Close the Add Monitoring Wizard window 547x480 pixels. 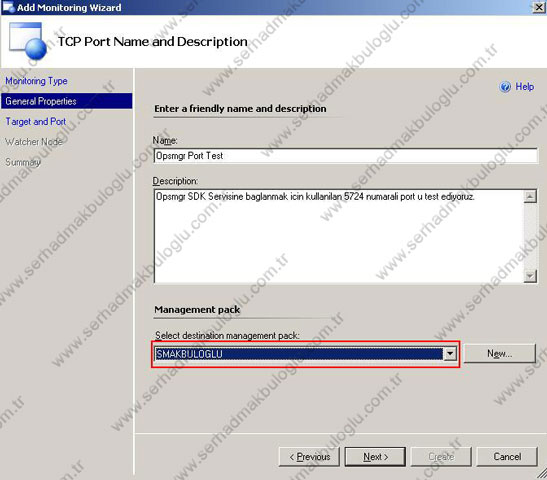point(539,7)
